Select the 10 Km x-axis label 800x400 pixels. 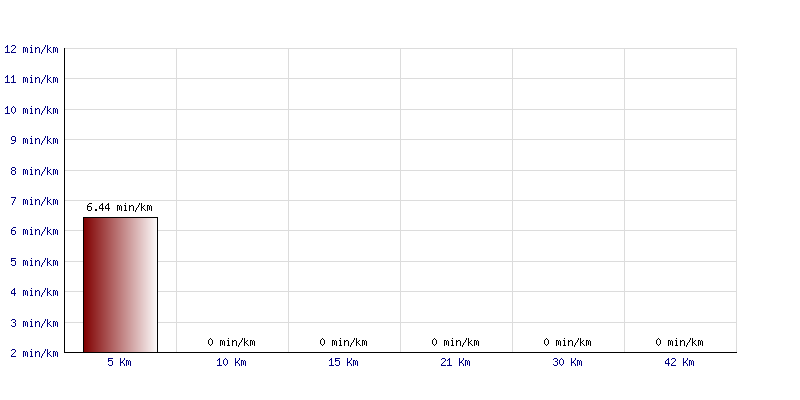pyautogui.click(x=231, y=362)
